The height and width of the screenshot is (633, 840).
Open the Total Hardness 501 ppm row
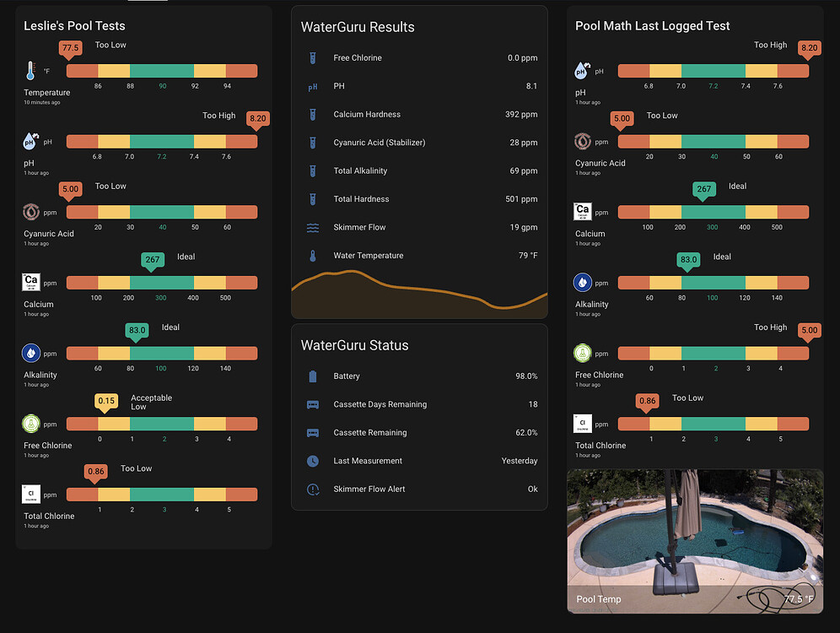tap(419, 199)
